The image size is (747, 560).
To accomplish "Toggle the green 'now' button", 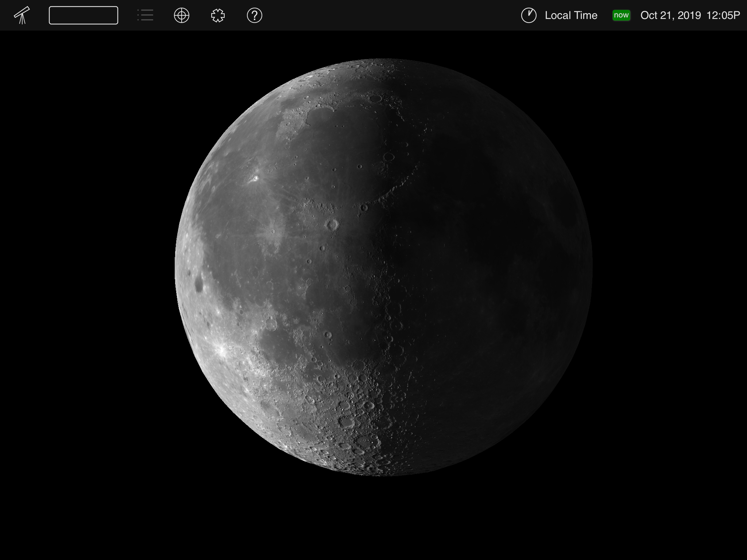I will click(621, 15).
